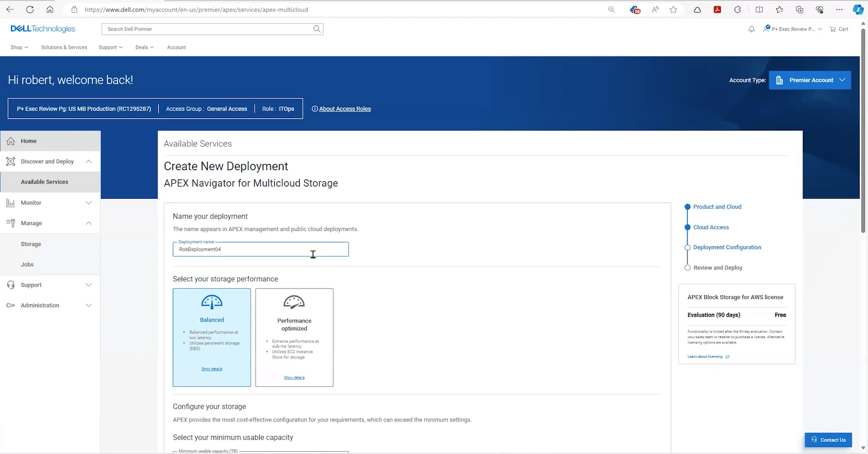Click the Contact Us button
868x454 pixels.
829,440
